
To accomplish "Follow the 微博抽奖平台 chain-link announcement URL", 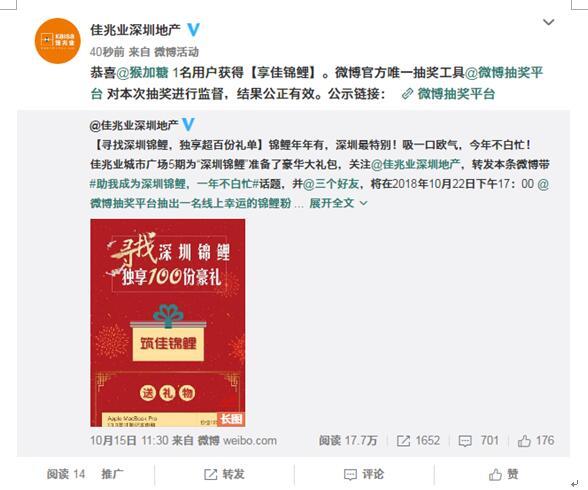I will (x=448, y=94).
